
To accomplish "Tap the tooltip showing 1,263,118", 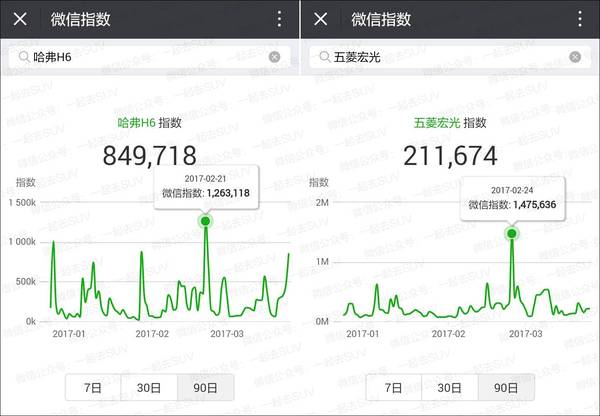I will (206, 187).
